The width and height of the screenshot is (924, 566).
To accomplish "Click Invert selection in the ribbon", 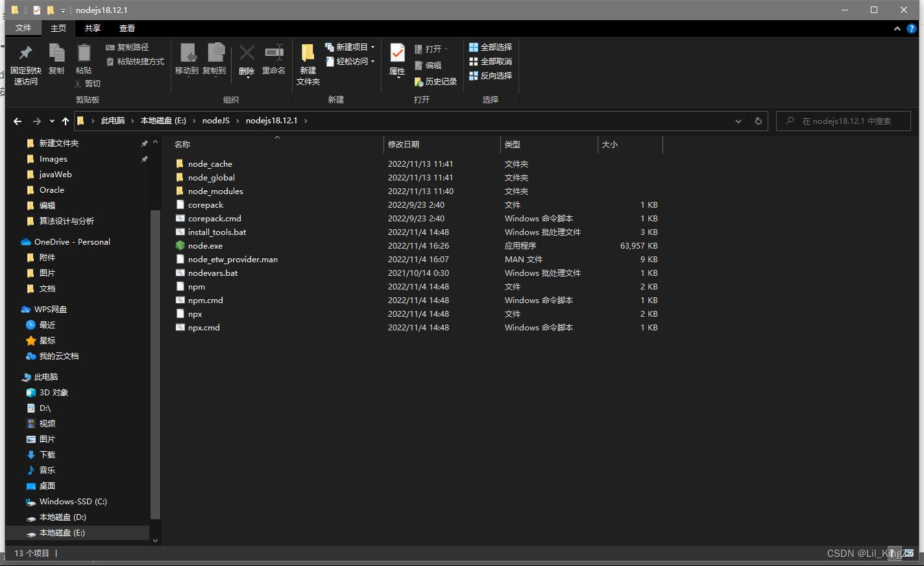I will (x=491, y=76).
